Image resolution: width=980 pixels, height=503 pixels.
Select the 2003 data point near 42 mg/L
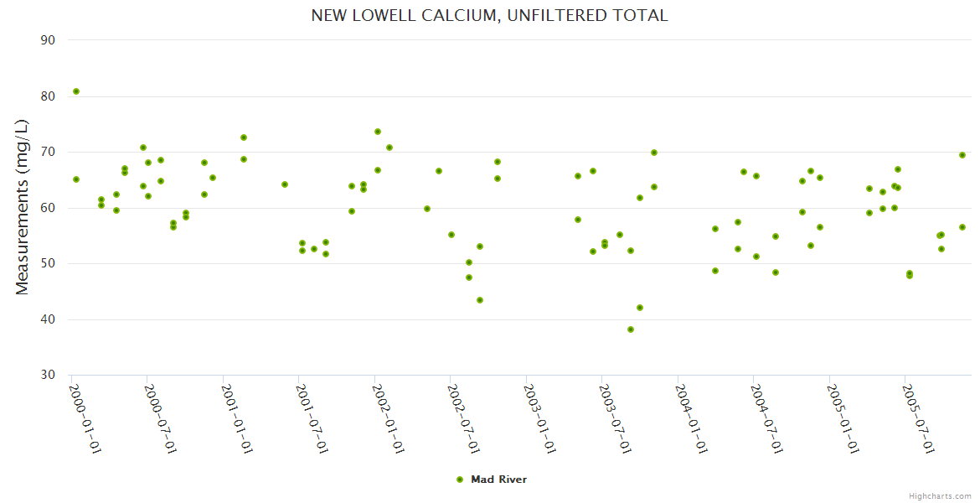640,308
